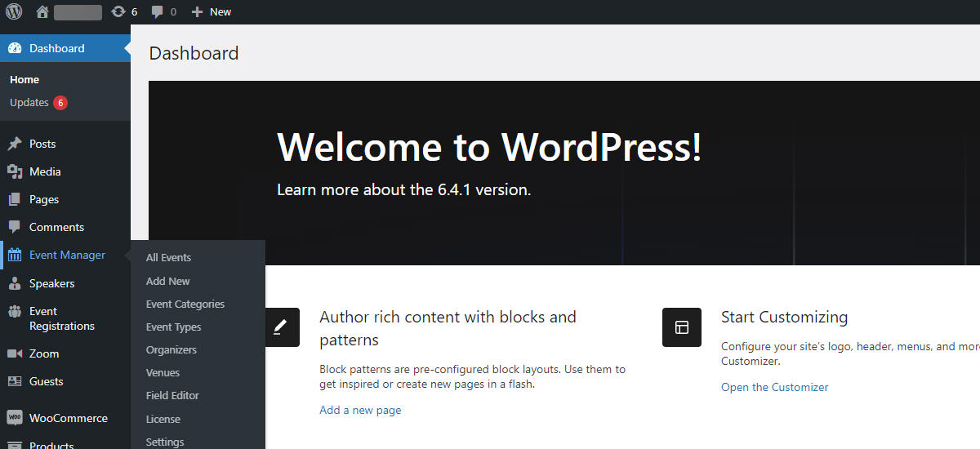Image resolution: width=980 pixels, height=449 pixels.
Task: Click the Event Manager calendar icon
Action: [15, 255]
